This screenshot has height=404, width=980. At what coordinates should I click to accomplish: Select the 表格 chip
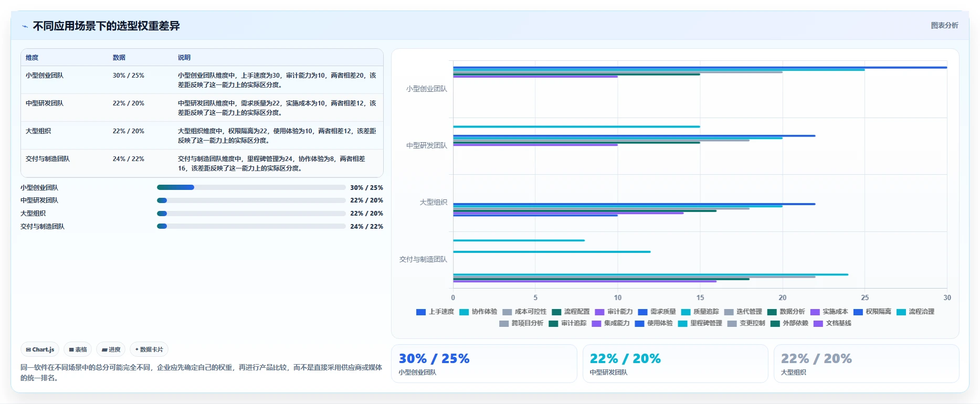click(78, 349)
